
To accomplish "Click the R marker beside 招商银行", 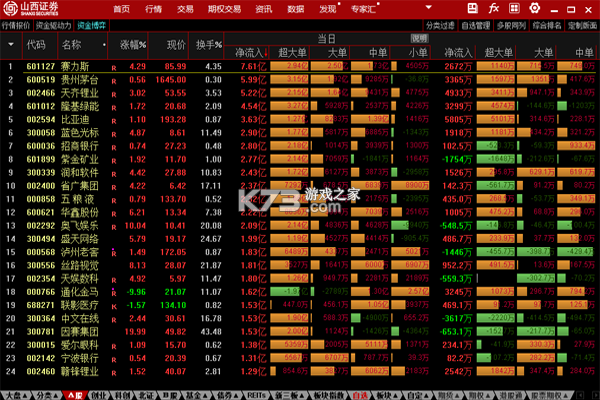I will coord(114,148).
